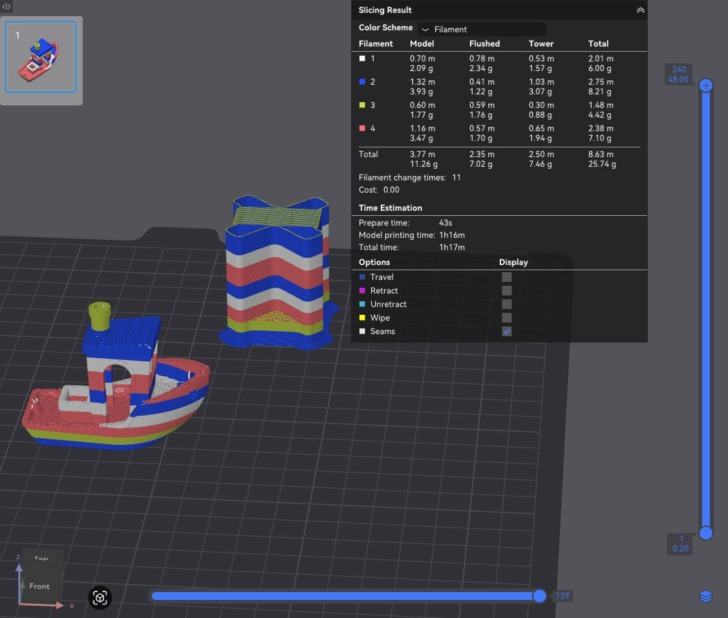Enable the Wipe display checkbox
The height and width of the screenshot is (618, 728).
[x=507, y=318]
